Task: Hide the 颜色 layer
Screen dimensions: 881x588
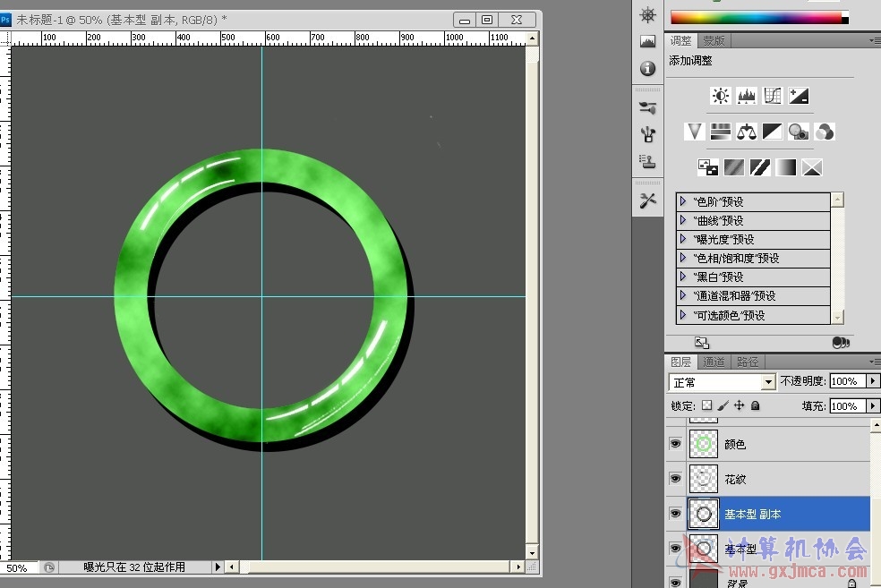Action: 675,444
